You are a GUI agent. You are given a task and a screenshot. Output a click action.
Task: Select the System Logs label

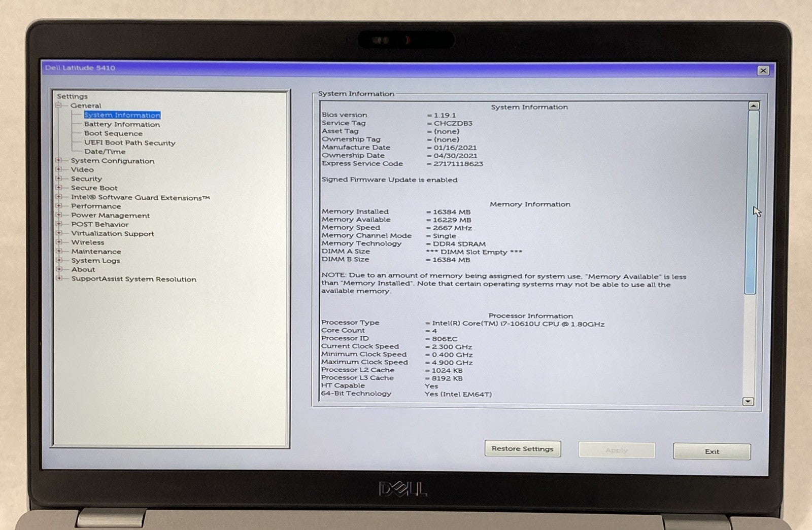(95, 261)
